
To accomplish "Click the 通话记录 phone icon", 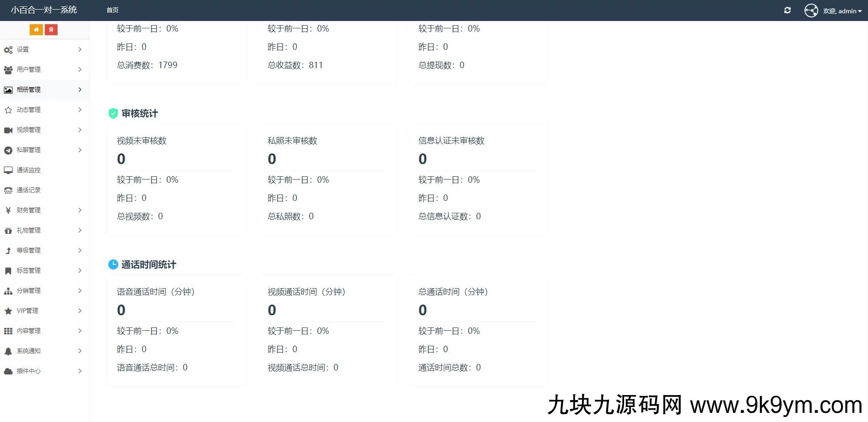I will pyautogui.click(x=8, y=190).
